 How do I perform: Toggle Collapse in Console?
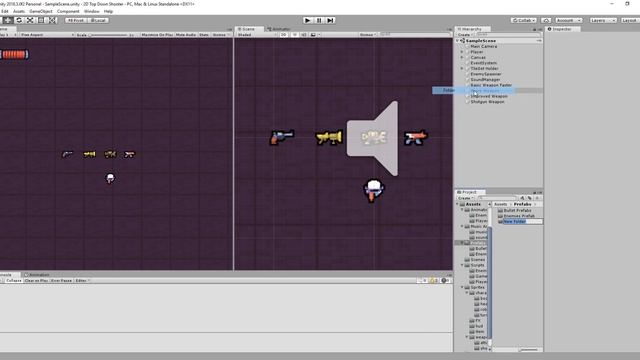click(14, 281)
